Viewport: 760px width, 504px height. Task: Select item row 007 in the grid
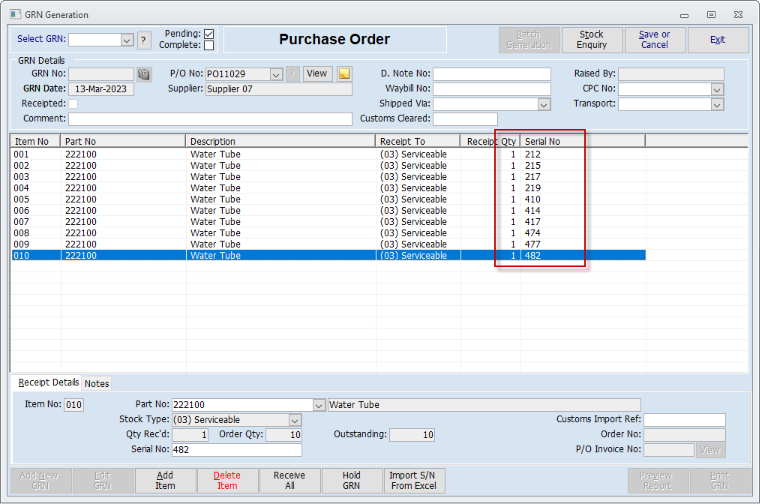pyautogui.click(x=329, y=222)
